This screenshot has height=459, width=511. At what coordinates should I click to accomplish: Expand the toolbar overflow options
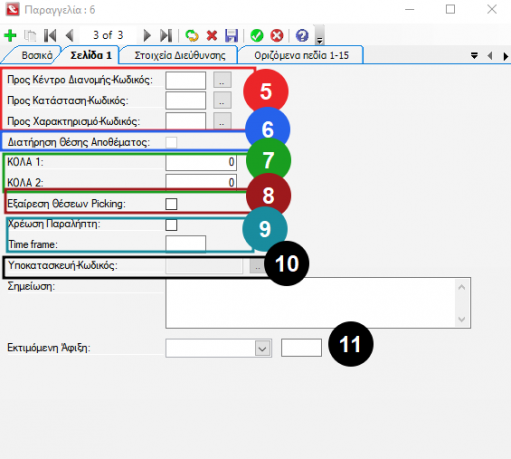pos(319,35)
